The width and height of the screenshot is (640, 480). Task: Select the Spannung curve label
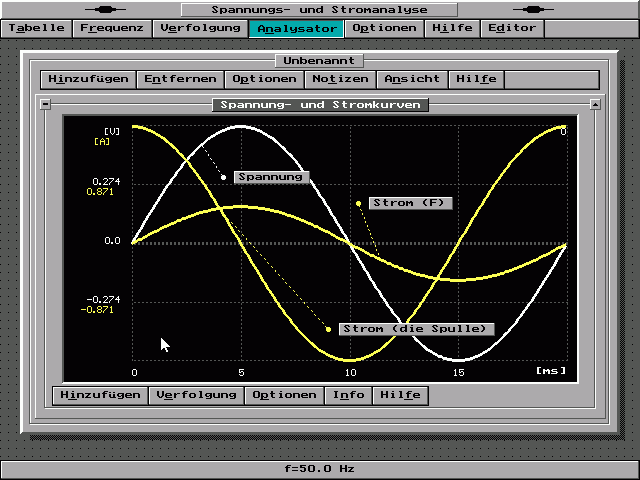pos(271,177)
